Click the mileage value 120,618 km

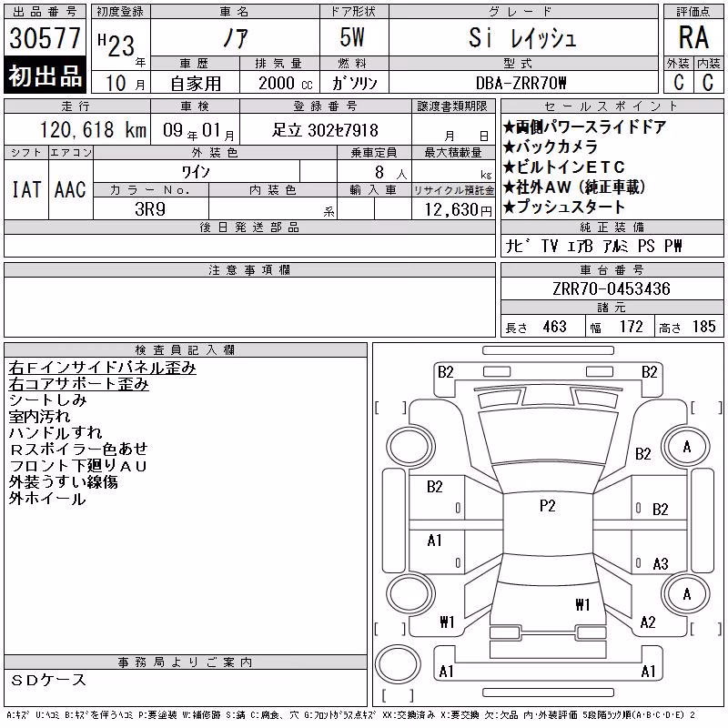click(x=93, y=129)
